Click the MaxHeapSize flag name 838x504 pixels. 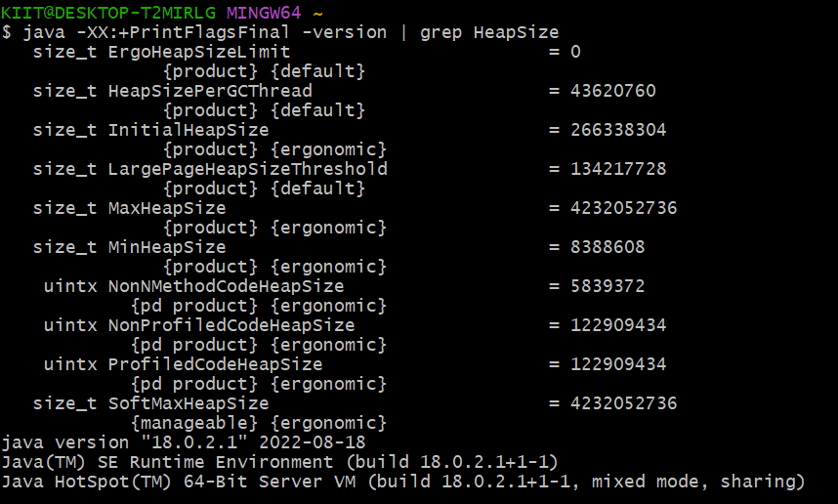tap(166, 208)
